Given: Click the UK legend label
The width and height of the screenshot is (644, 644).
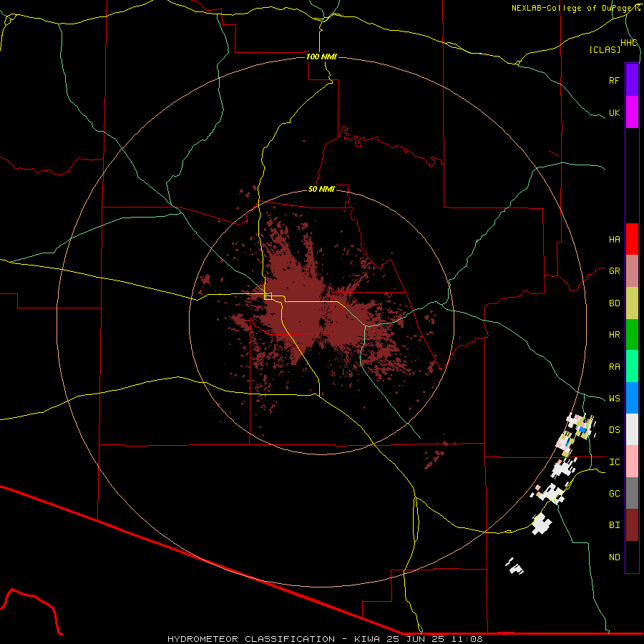Looking at the screenshot, I should [614, 112].
